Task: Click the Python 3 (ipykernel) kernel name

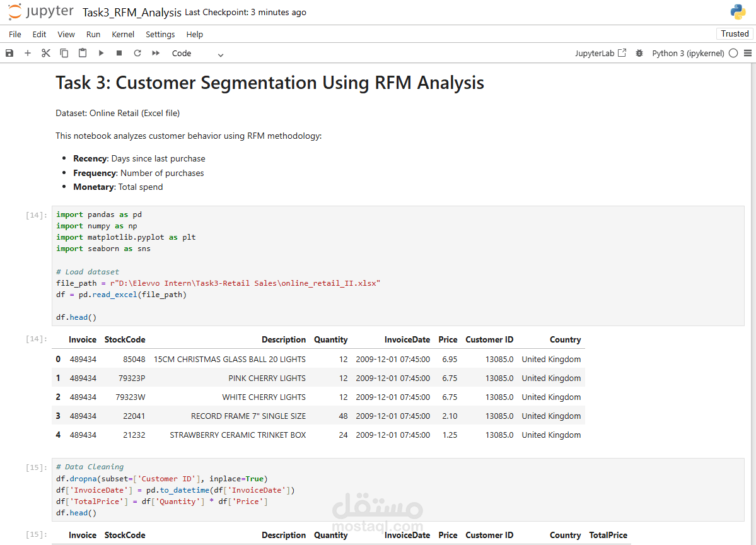Action: click(688, 54)
